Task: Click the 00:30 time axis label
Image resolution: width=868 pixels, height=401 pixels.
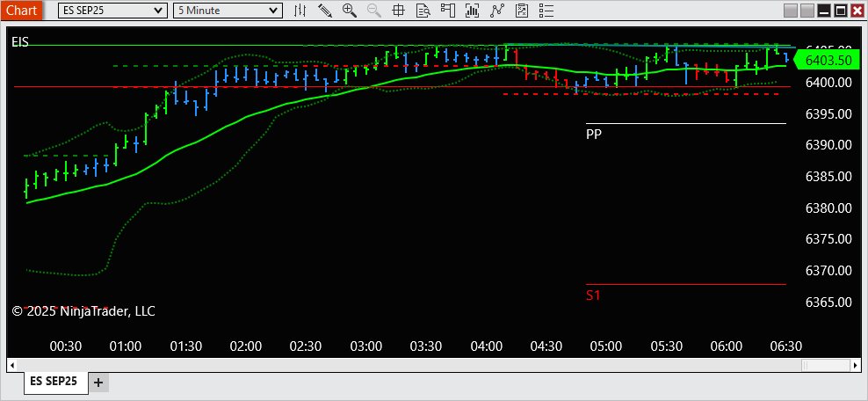Action: tap(65, 346)
